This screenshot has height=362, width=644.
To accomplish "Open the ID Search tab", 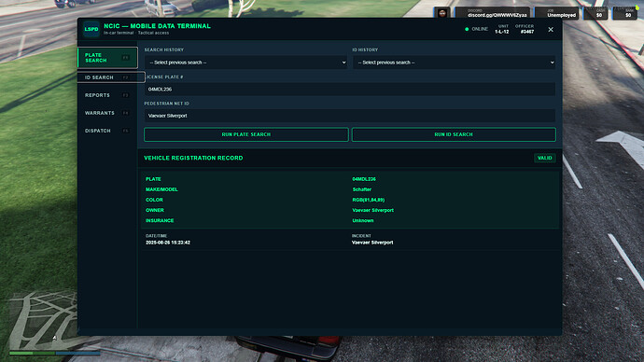I will (111, 77).
